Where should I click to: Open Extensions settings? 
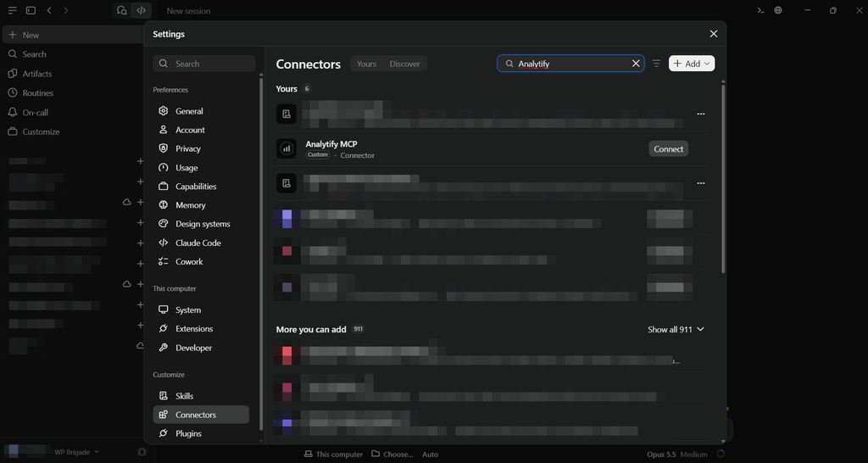coord(201,329)
